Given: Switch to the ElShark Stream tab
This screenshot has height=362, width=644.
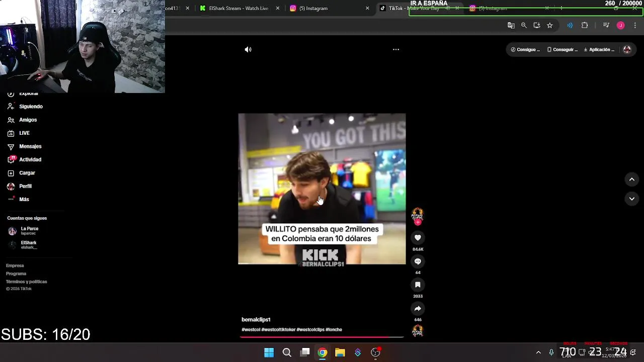Looking at the screenshot, I should 238,8.
